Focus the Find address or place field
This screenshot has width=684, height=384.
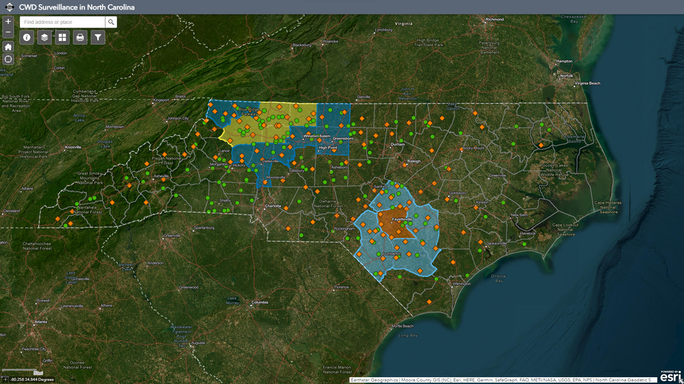point(62,22)
